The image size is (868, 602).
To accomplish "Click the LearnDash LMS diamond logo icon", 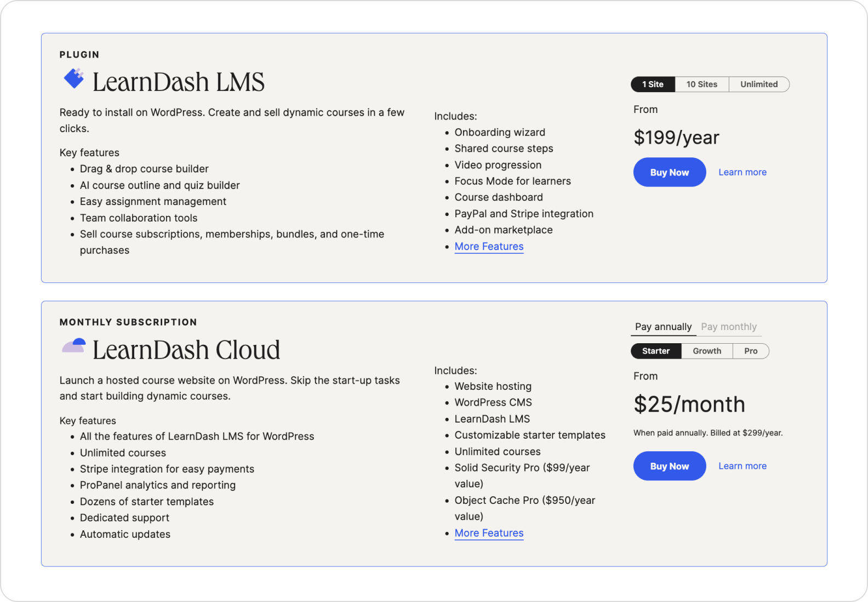I will point(74,78).
